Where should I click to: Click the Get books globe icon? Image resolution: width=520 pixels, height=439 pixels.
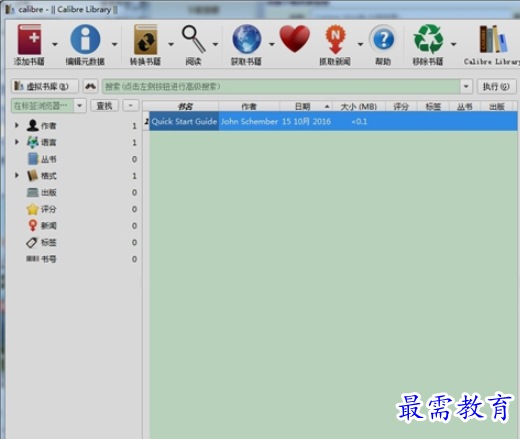pos(247,39)
